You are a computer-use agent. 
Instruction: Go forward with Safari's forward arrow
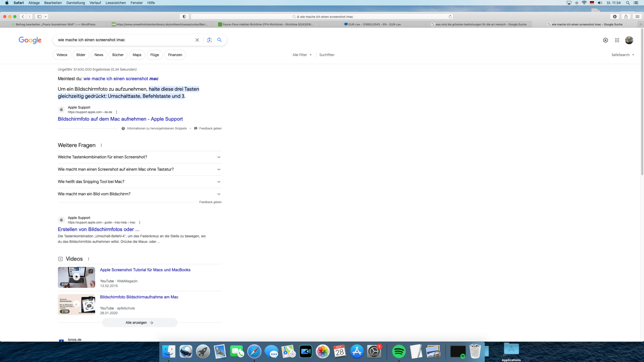[x=29, y=17]
